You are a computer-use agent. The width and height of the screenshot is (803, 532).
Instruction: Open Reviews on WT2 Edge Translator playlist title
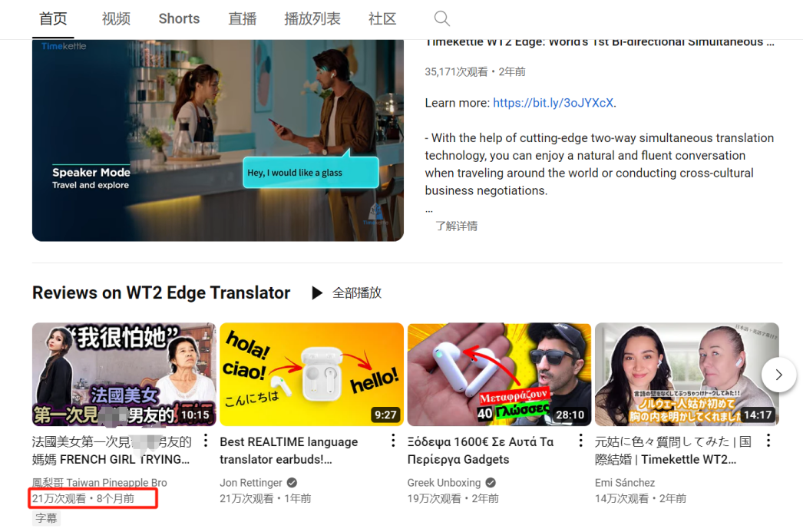tap(161, 293)
